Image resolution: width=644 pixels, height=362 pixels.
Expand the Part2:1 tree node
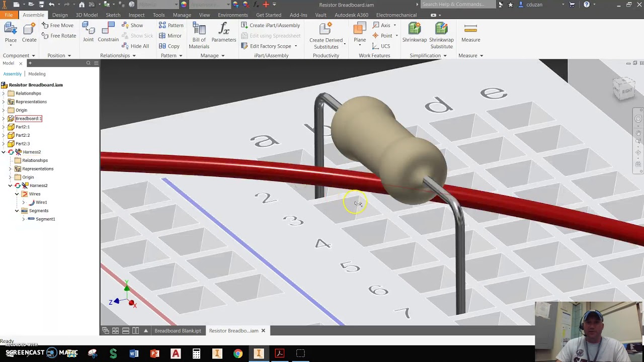4,127
